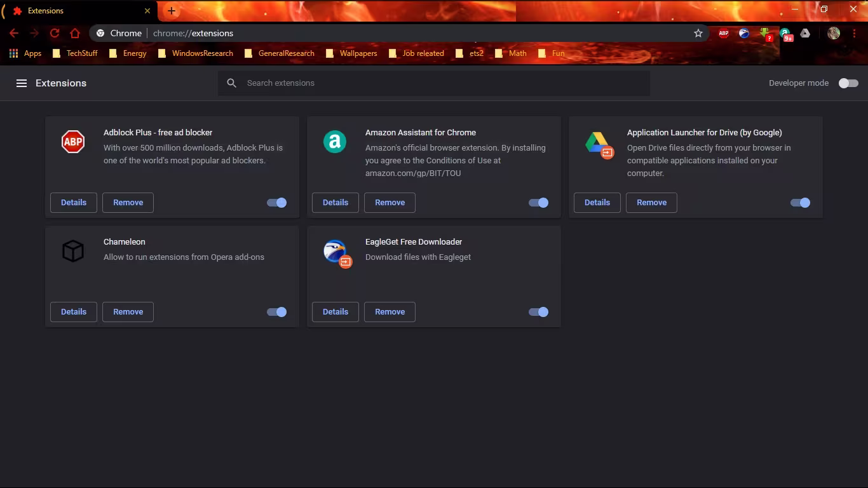Show Details for Application Launcher for Drive
The image size is (868, 488).
point(597,203)
